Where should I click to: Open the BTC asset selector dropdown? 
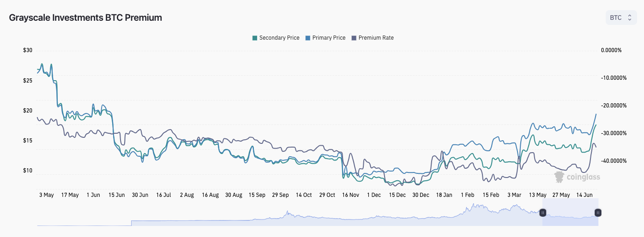[x=620, y=18]
